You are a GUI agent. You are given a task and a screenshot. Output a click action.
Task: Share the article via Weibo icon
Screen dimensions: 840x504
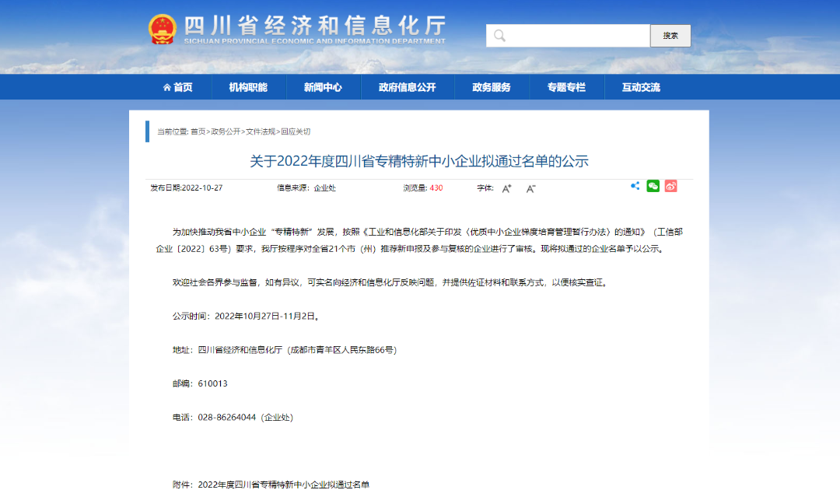670,186
